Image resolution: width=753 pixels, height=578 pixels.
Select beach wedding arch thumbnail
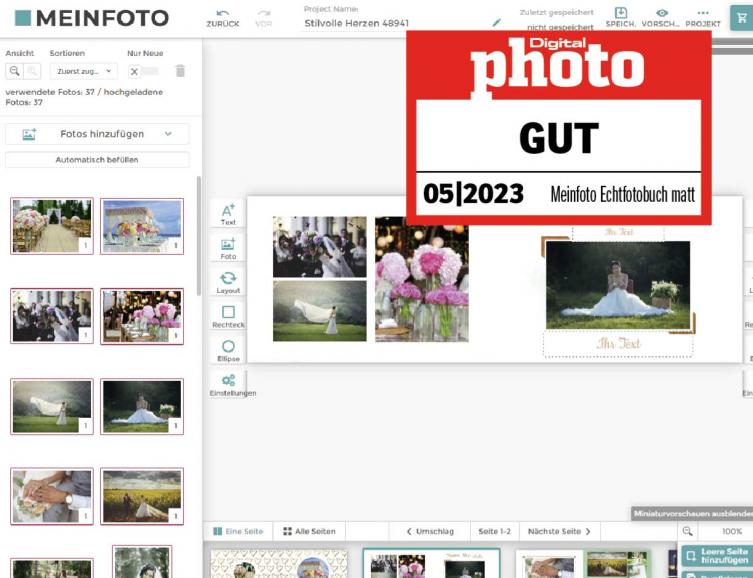click(x=142, y=226)
